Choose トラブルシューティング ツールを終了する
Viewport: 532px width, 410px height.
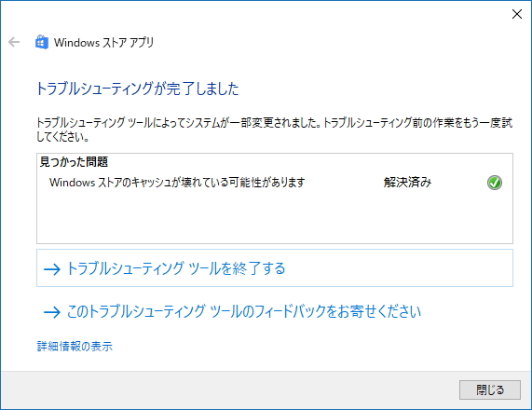pos(275,268)
